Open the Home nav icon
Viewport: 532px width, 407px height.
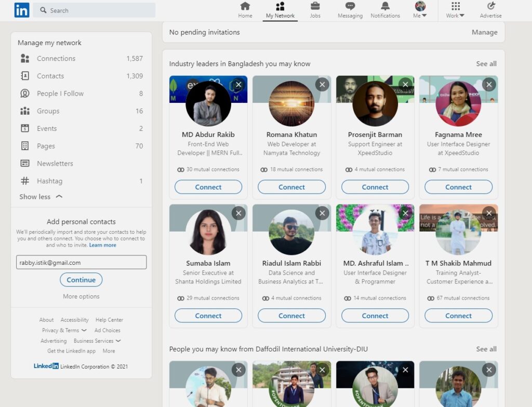coord(245,6)
